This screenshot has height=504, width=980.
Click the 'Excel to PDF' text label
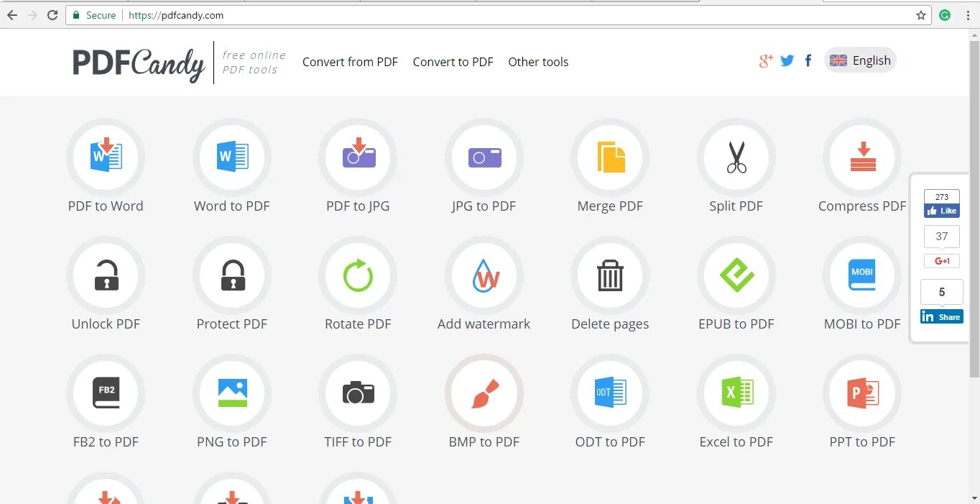coord(736,442)
